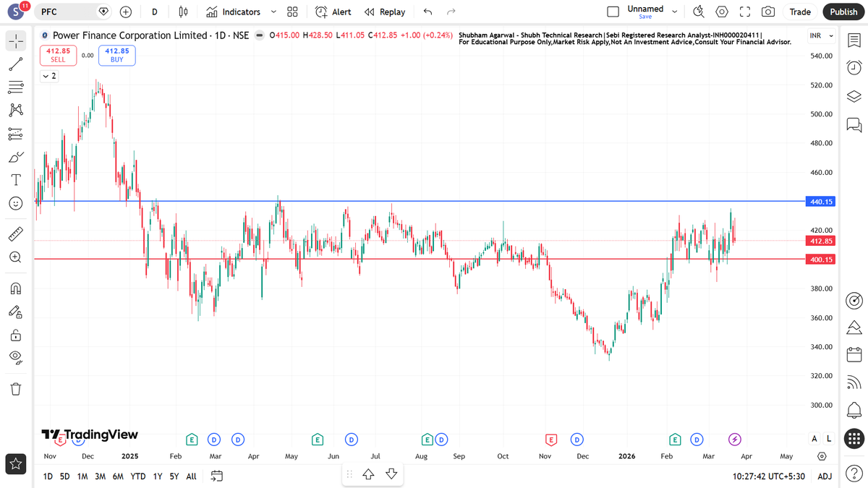Screen dimensions: 868x488
Task: Toggle magnet mode for drawings
Action: [16, 288]
